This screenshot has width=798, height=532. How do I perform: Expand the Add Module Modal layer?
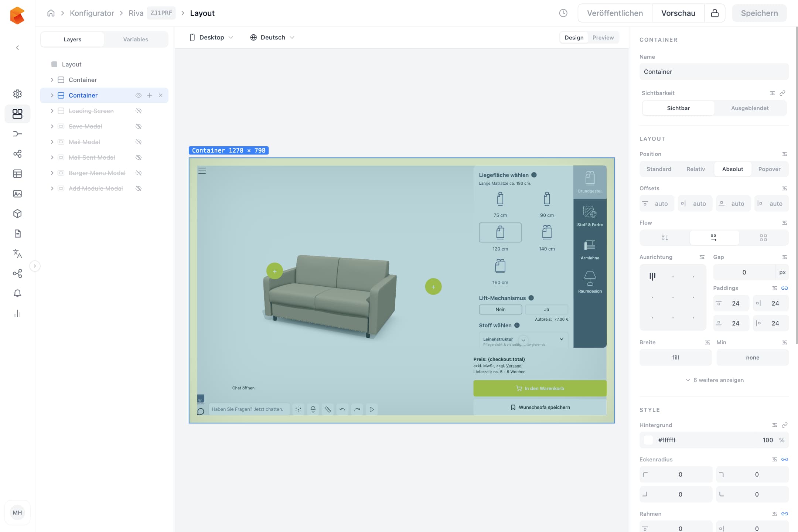tap(52, 188)
